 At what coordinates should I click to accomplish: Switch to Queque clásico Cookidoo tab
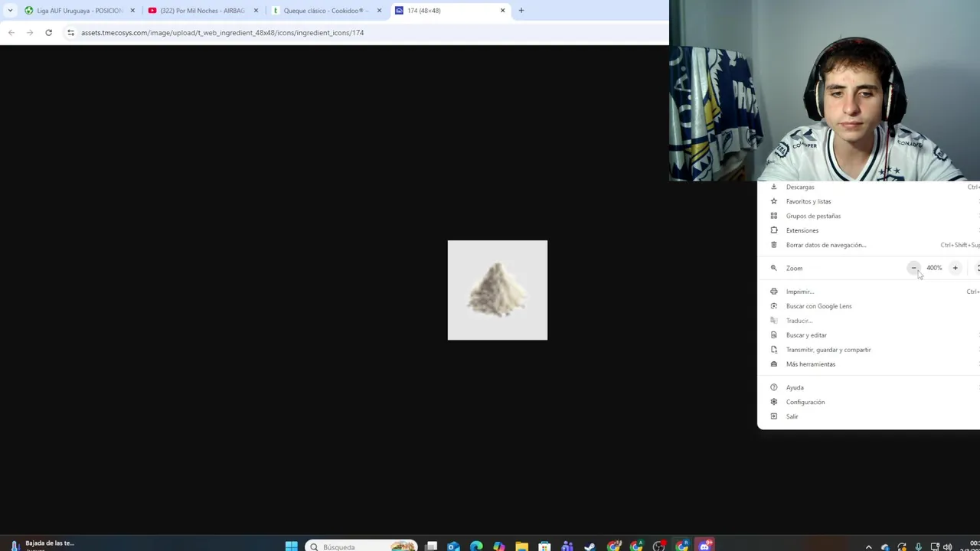point(327,11)
